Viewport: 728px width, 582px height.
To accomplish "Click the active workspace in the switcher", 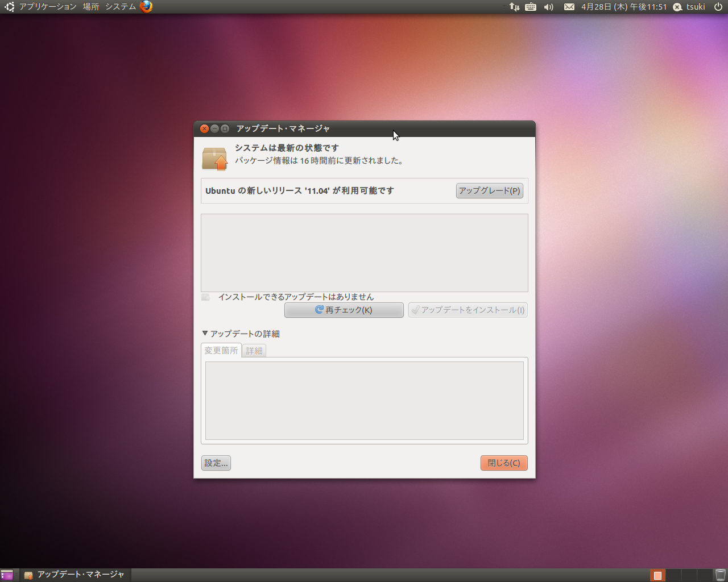I will point(657,575).
